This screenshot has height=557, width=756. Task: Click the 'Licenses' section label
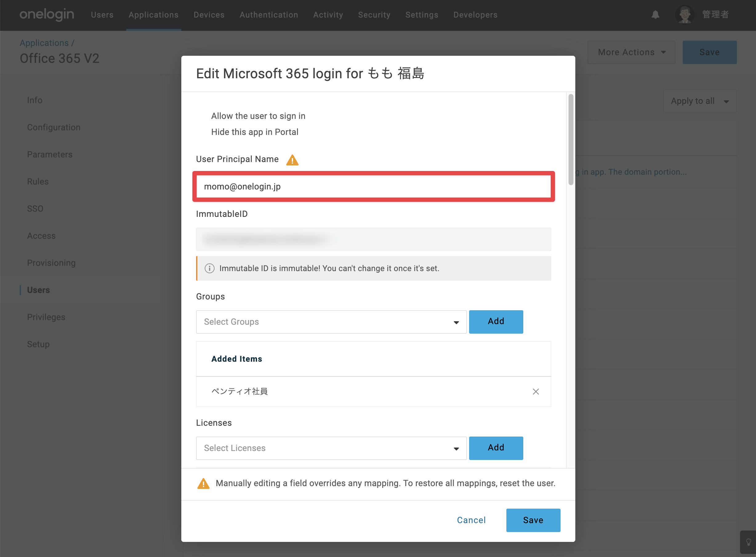coord(214,423)
